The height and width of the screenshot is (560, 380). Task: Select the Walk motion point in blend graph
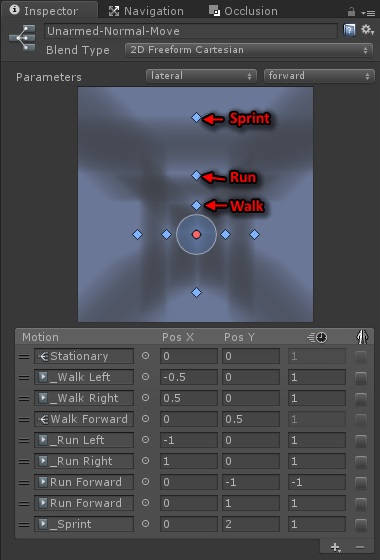[196, 205]
